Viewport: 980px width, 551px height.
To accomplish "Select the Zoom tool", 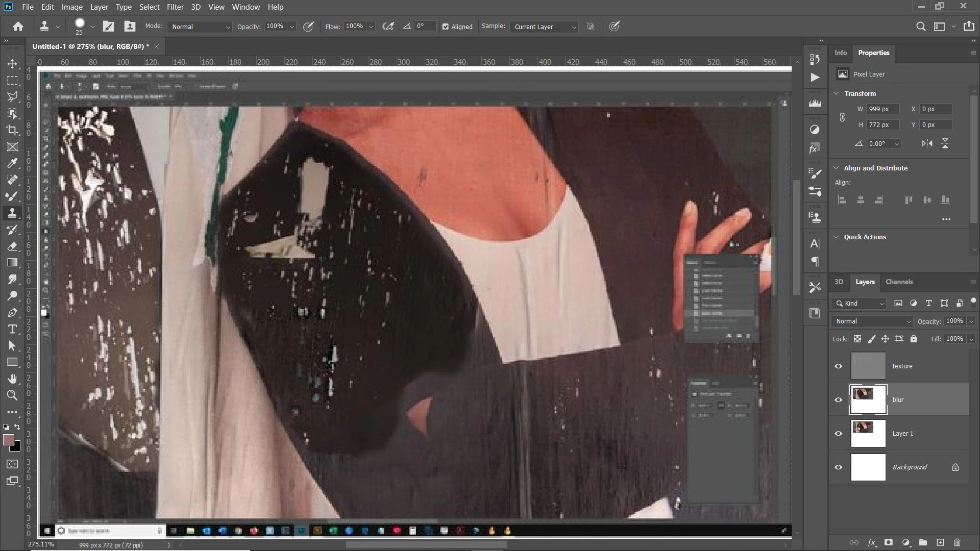I will [12, 395].
